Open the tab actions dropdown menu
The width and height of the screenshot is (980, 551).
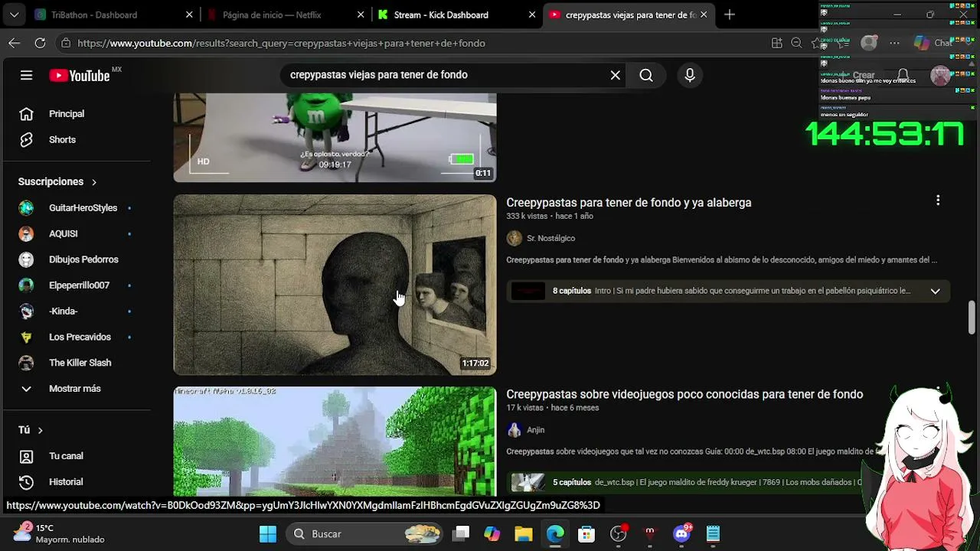15,15
